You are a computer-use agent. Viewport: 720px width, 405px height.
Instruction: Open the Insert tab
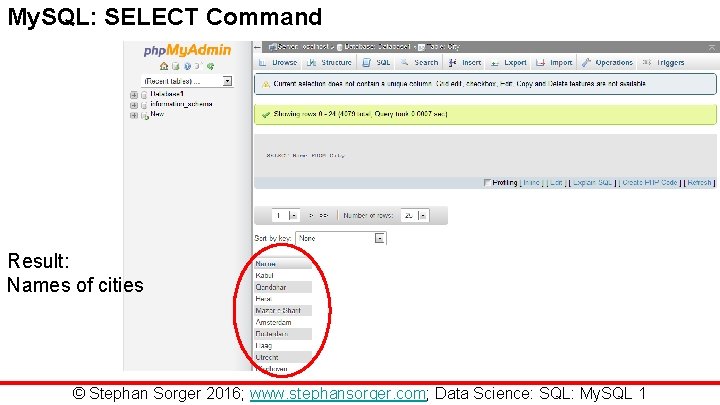[x=465, y=62]
